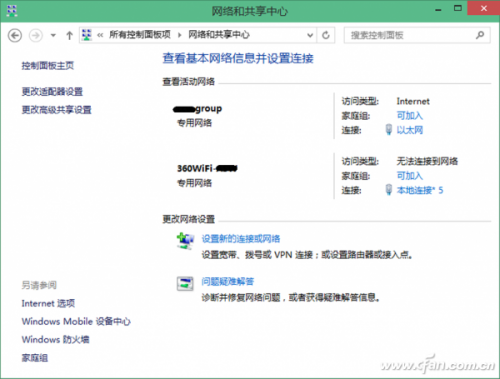
Task: Refresh the Network and Sharing Center page
Action: coord(326,35)
